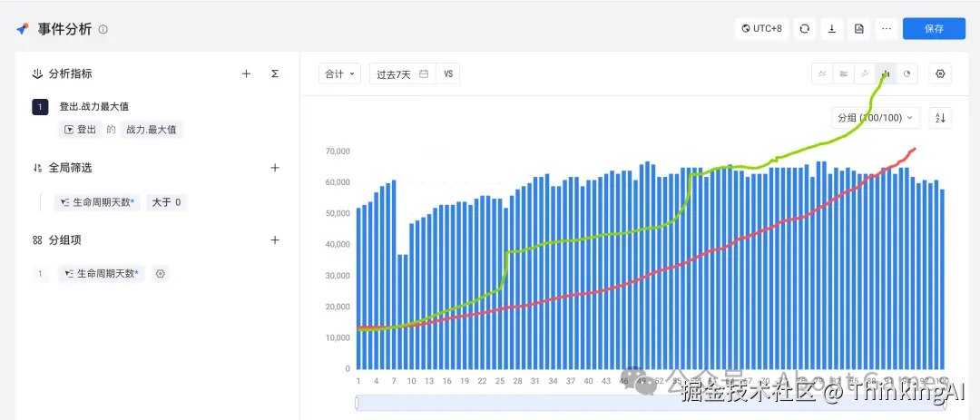Open 生命周期天数 property in the global filter
This screenshot has height=420, width=980.
[x=97, y=202]
